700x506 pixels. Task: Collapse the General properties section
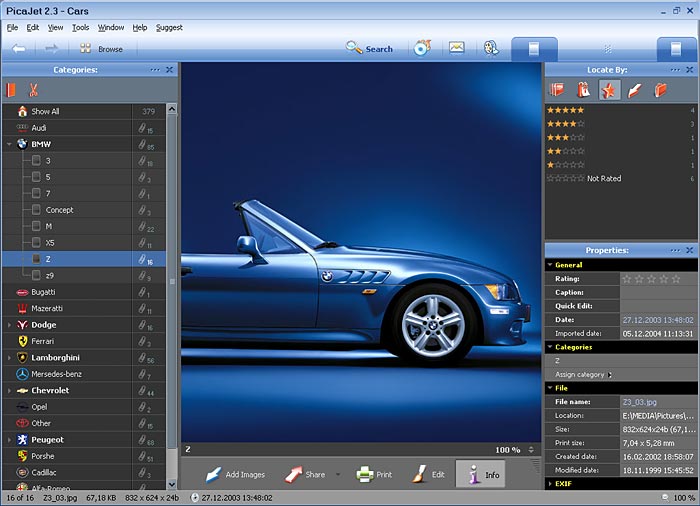click(x=550, y=265)
